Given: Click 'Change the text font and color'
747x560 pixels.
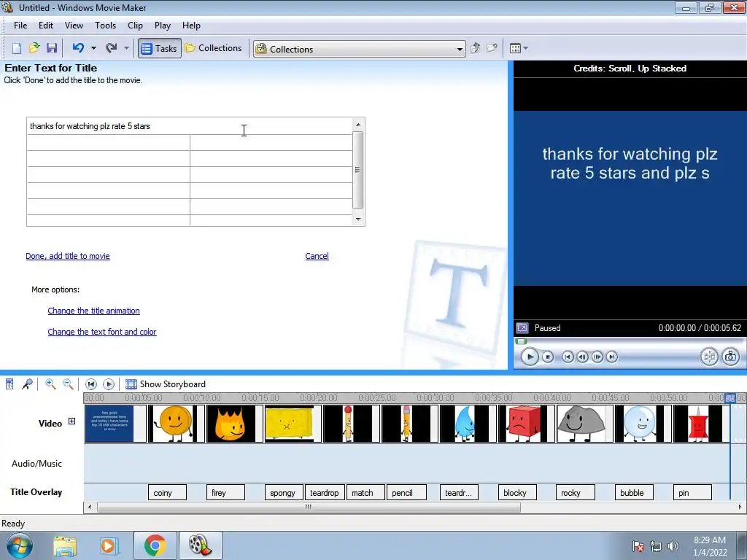Looking at the screenshot, I should click(x=102, y=332).
